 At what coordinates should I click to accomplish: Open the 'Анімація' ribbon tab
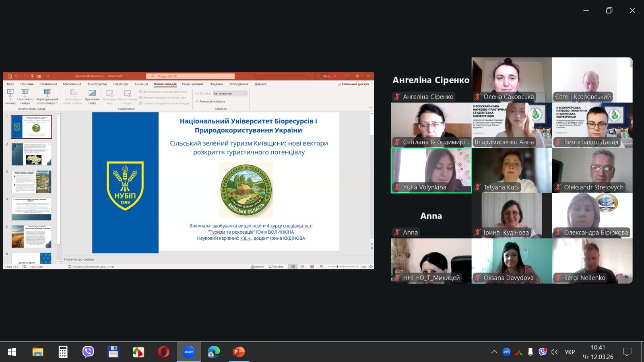pos(141,84)
